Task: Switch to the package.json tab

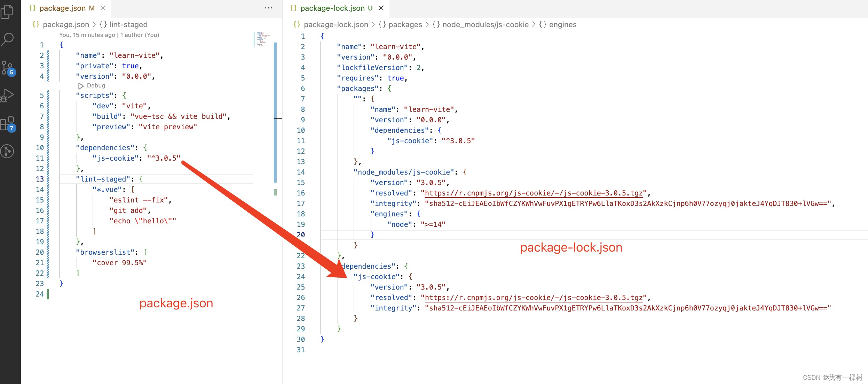Action: pos(62,8)
